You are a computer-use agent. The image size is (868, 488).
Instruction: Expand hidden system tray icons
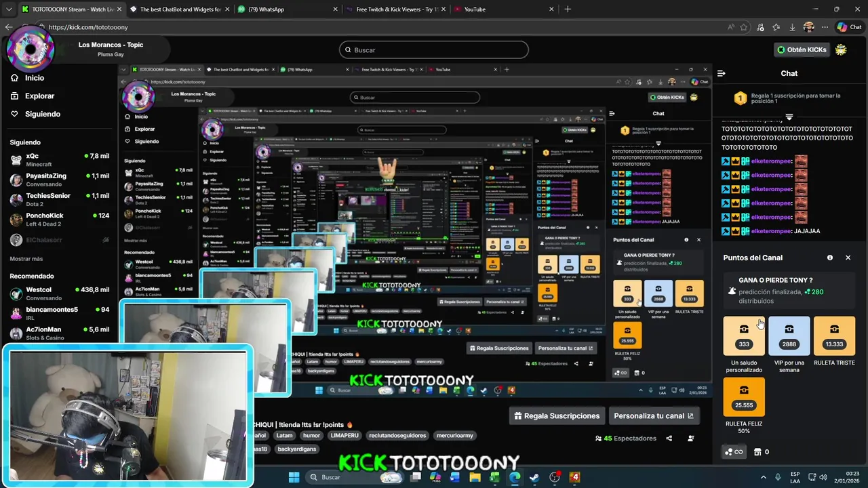click(x=763, y=477)
